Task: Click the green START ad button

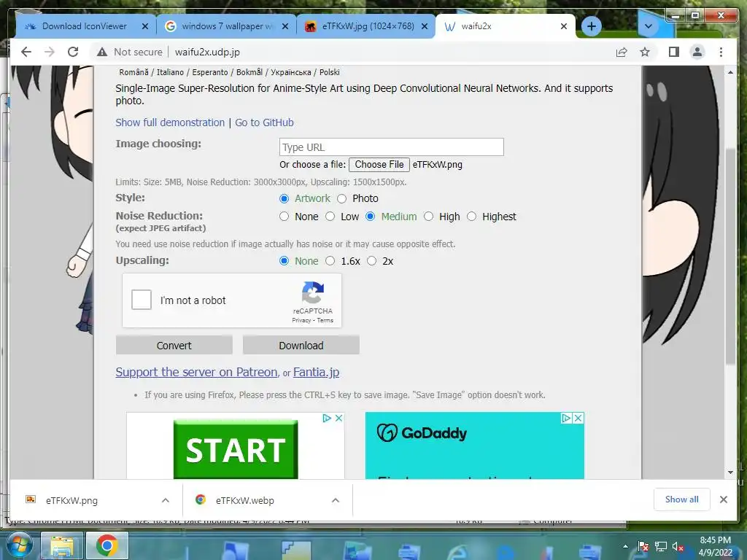Action: coord(236,449)
